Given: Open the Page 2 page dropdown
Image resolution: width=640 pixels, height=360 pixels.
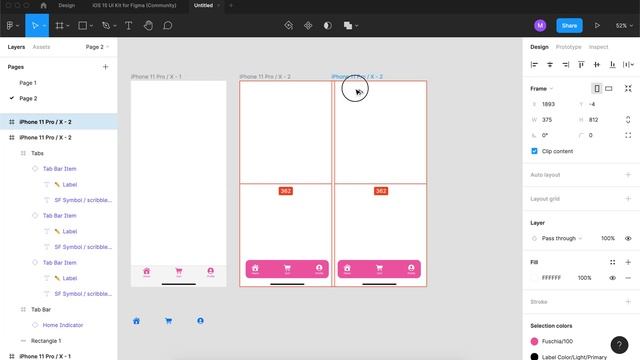Looking at the screenshot, I should click(x=97, y=47).
